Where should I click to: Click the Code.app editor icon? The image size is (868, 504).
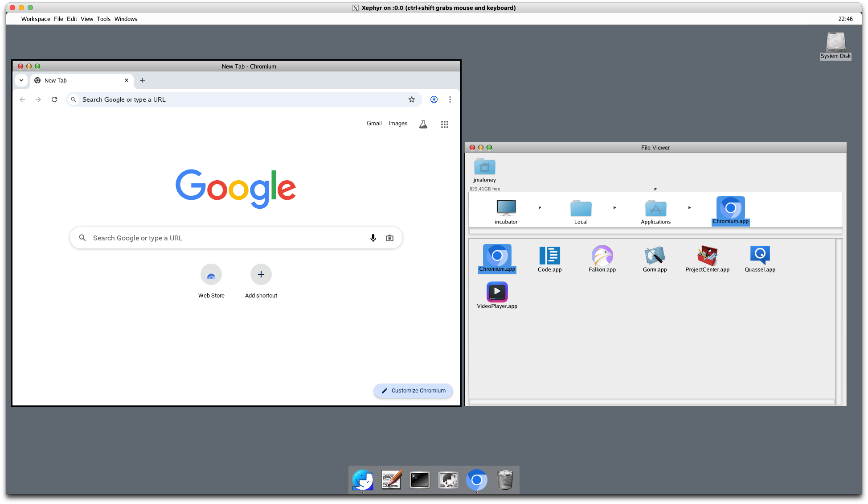(549, 256)
